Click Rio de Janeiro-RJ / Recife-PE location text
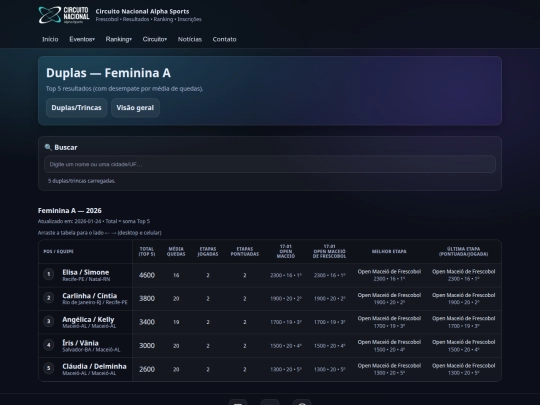Viewport: 540px width, 405px height. click(95, 302)
